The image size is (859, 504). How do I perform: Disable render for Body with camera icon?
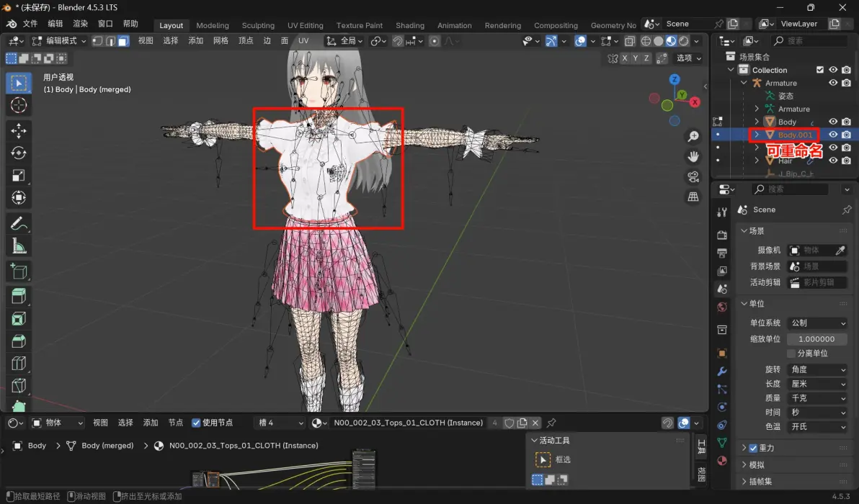pyautogui.click(x=847, y=122)
